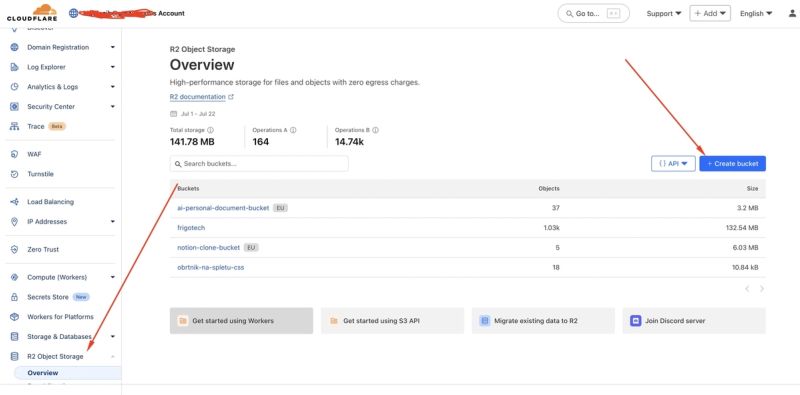Open Turnstile in the sidebar
The width and height of the screenshot is (800, 395).
coord(40,174)
